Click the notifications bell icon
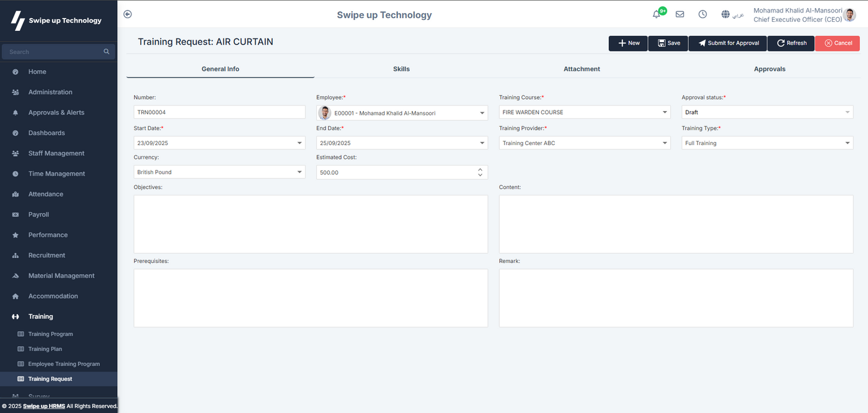This screenshot has height=413, width=868. (x=657, y=14)
